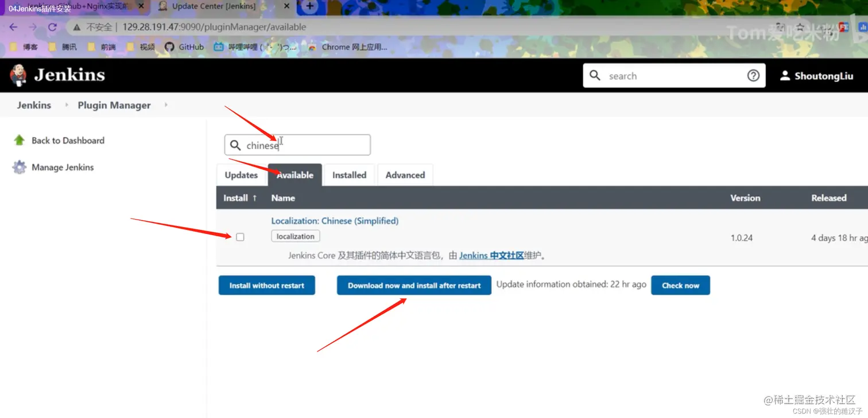Viewport: 868px width, 418px height.
Task: Tick the install checkbox for Localization: Chinese
Action: (240, 237)
